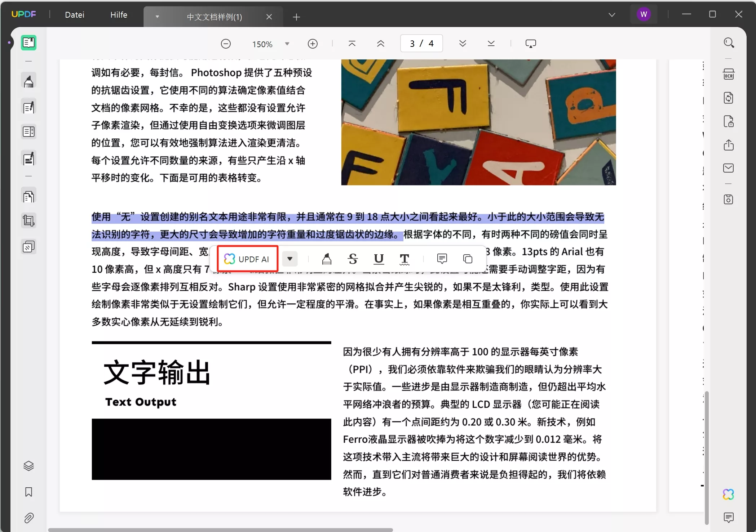Expand the tab list chevron in title bar
756x532 pixels.
pos(612,15)
